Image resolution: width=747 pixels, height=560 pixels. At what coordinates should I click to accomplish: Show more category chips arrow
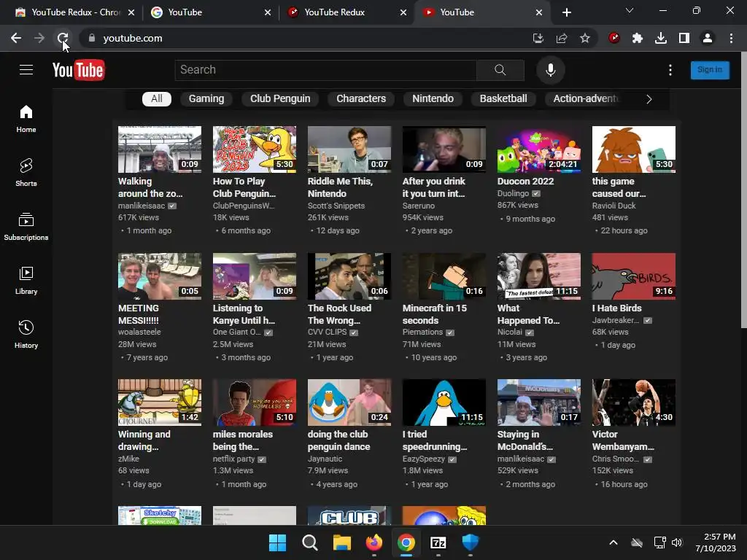[x=649, y=99]
